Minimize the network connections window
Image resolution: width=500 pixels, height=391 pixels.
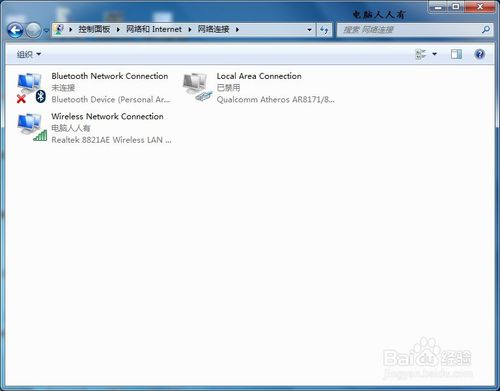point(438,7)
